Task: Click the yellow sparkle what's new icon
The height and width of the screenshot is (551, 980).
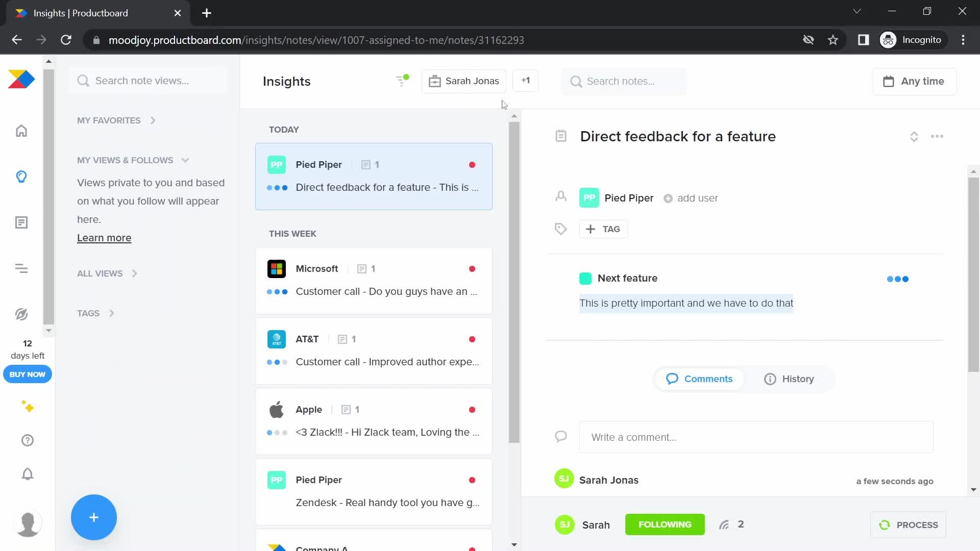Action: 28,407
